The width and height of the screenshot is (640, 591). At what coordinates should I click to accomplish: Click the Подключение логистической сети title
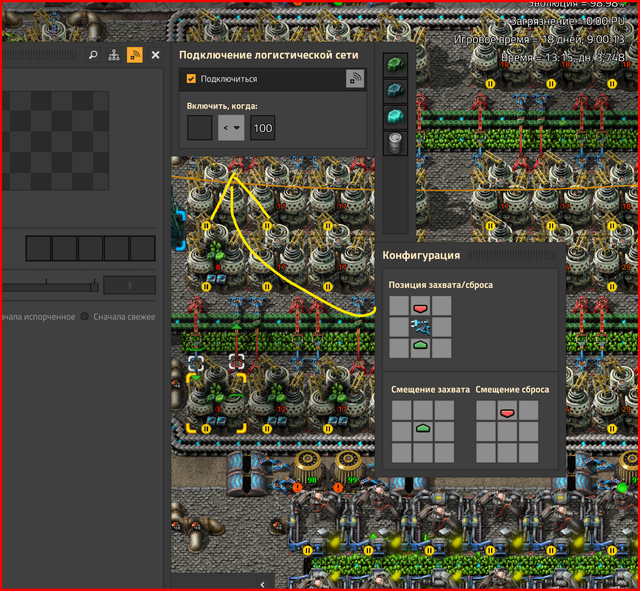coord(269,55)
